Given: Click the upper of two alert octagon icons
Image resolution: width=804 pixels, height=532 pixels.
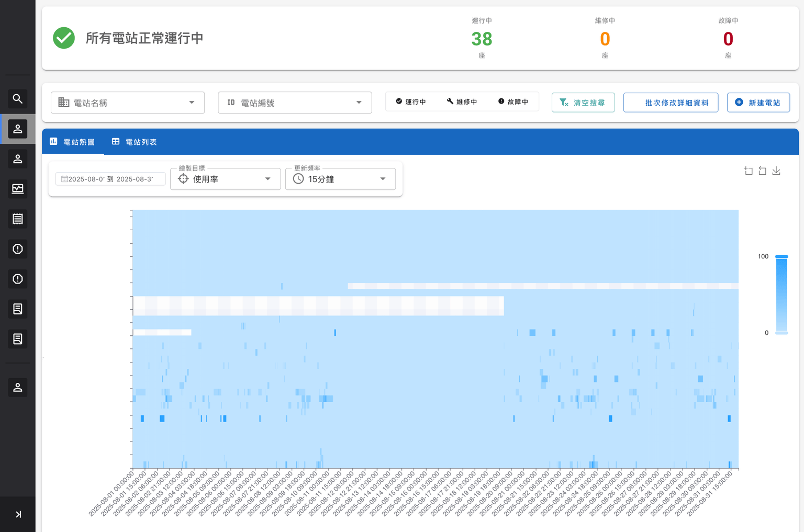Looking at the screenshot, I should 17,248.
